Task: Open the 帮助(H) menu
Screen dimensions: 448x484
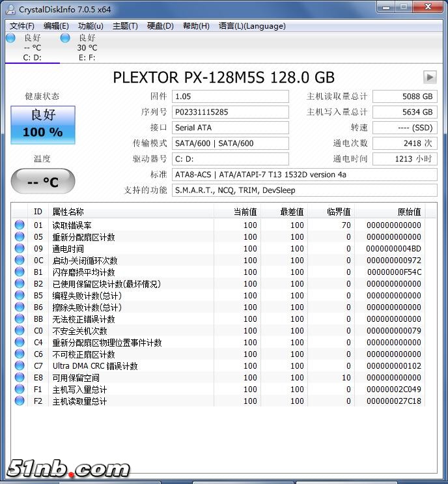Action: (x=196, y=26)
